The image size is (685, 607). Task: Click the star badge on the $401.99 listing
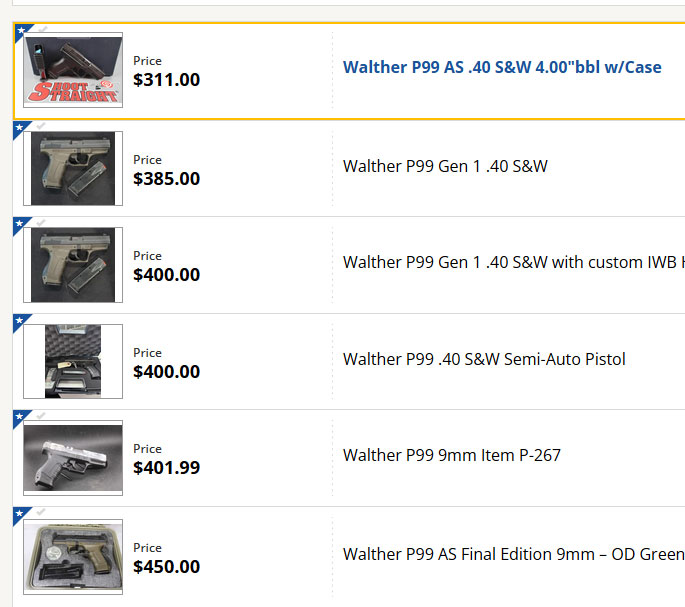point(20,417)
